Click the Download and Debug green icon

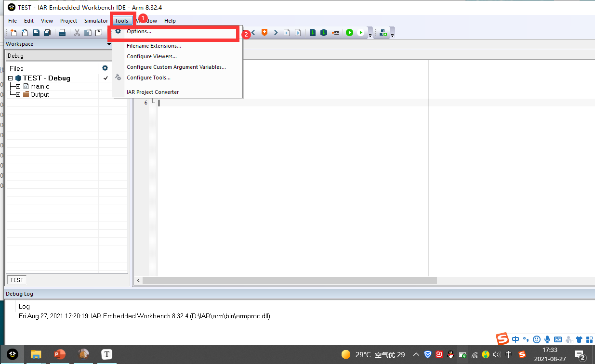click(349, 33)
